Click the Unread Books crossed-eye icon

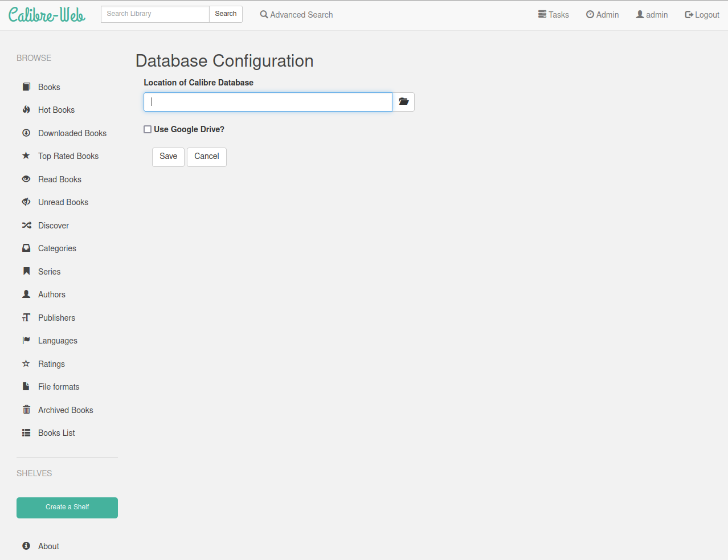pyautogui.click(x=26, y=202)
